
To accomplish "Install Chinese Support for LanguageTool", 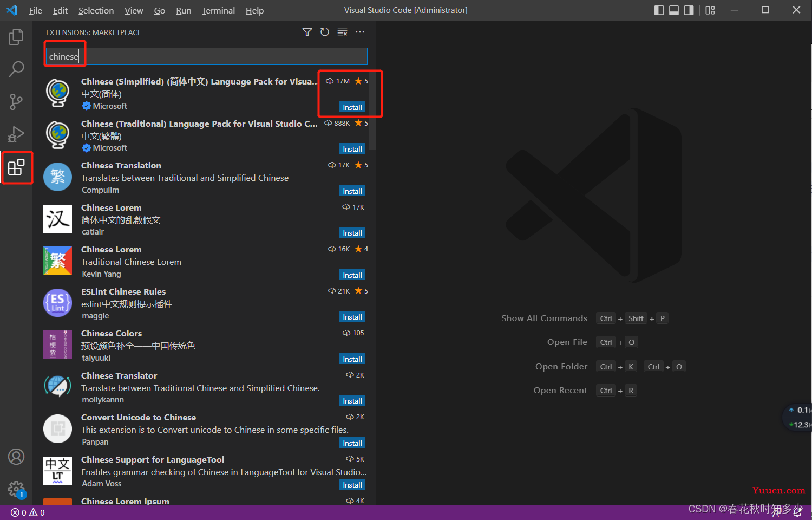I will coord(352,485).
